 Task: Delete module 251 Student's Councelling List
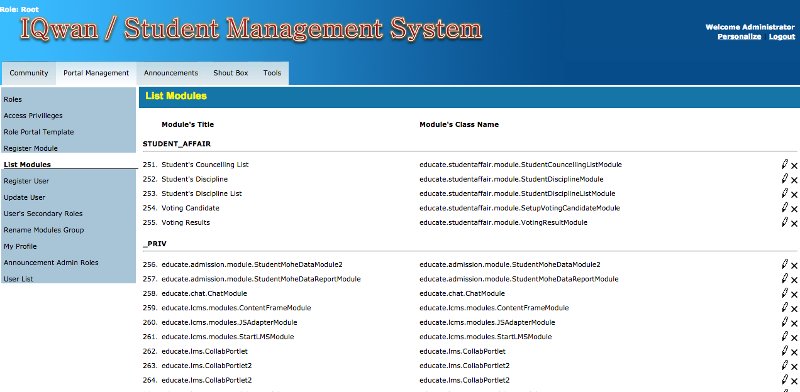pyautogui.click(x=794, y=165)
